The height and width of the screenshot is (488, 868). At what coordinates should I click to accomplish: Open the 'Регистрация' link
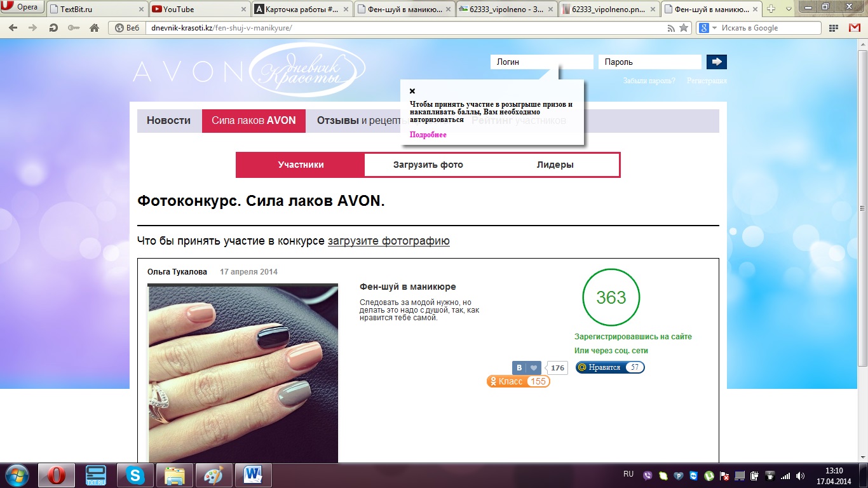tap(707, 81)
